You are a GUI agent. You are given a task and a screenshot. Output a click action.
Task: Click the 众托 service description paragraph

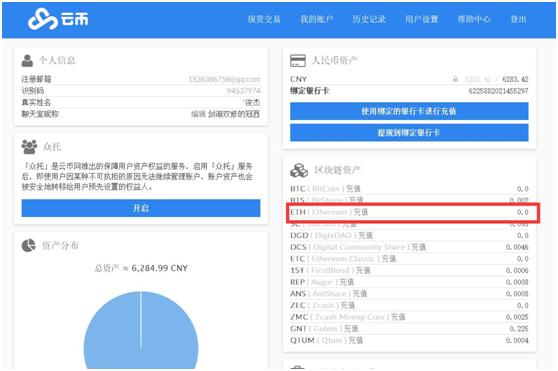pos(137,176)
